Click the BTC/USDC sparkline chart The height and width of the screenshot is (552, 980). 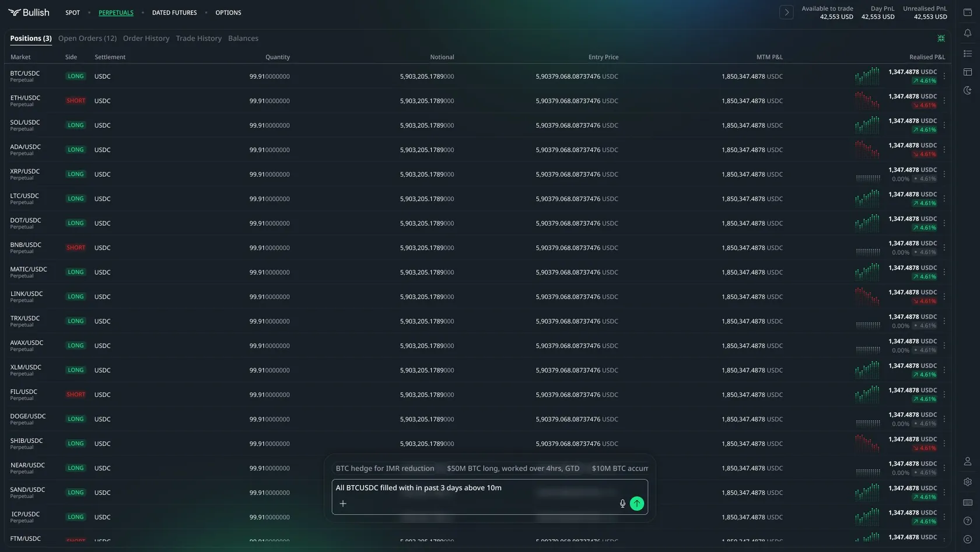867,76
